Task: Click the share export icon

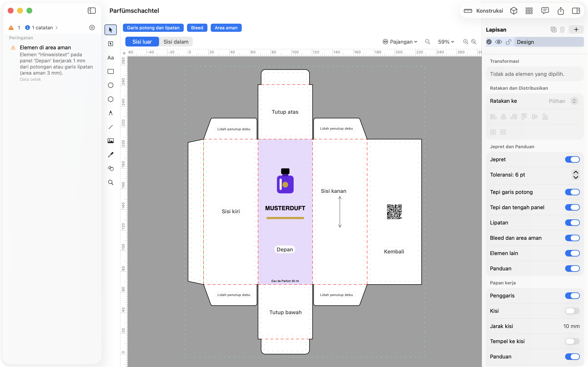Action: [x=561, y=11]
